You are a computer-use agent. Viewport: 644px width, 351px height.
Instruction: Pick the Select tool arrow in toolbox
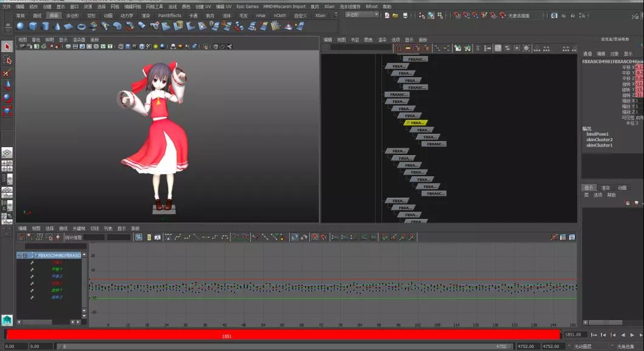point(7,47)
